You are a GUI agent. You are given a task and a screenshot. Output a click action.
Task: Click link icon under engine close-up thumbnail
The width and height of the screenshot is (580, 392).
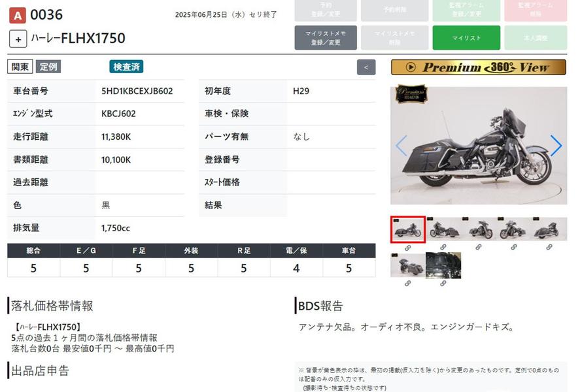pos(443,284)
